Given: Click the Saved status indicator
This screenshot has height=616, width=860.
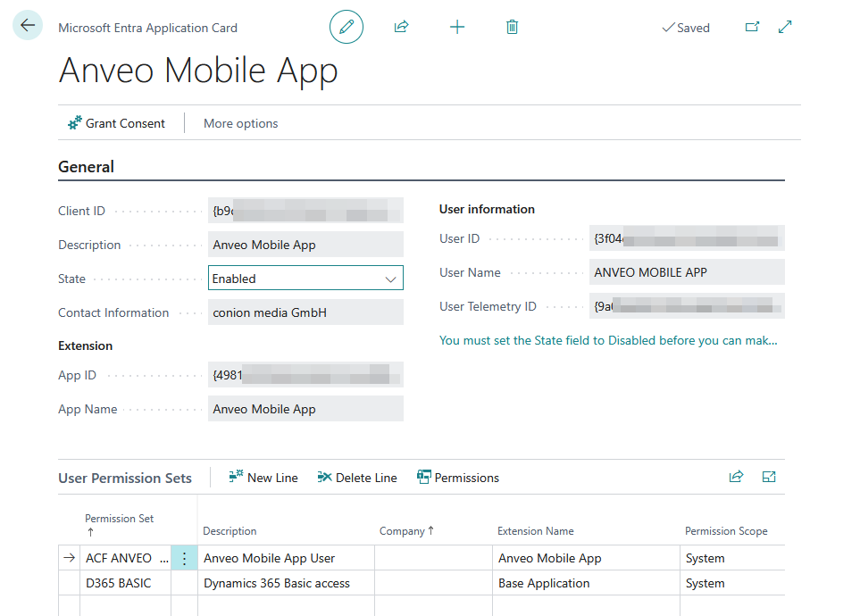Looking at the screenshot, I should point(686,28).
